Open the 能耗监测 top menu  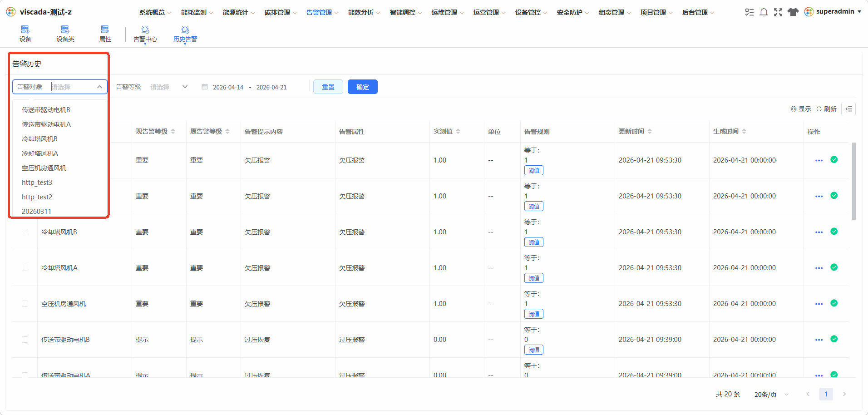[197, 12]
